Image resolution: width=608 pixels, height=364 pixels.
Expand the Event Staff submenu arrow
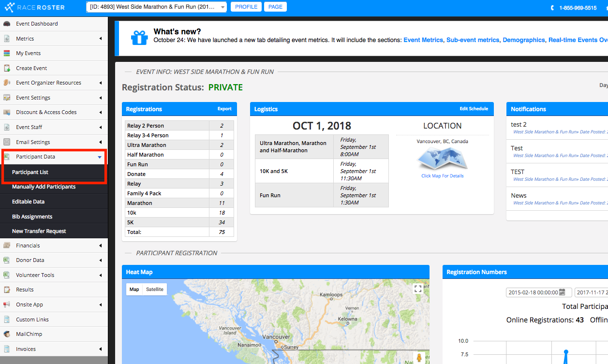coord(101,127)
